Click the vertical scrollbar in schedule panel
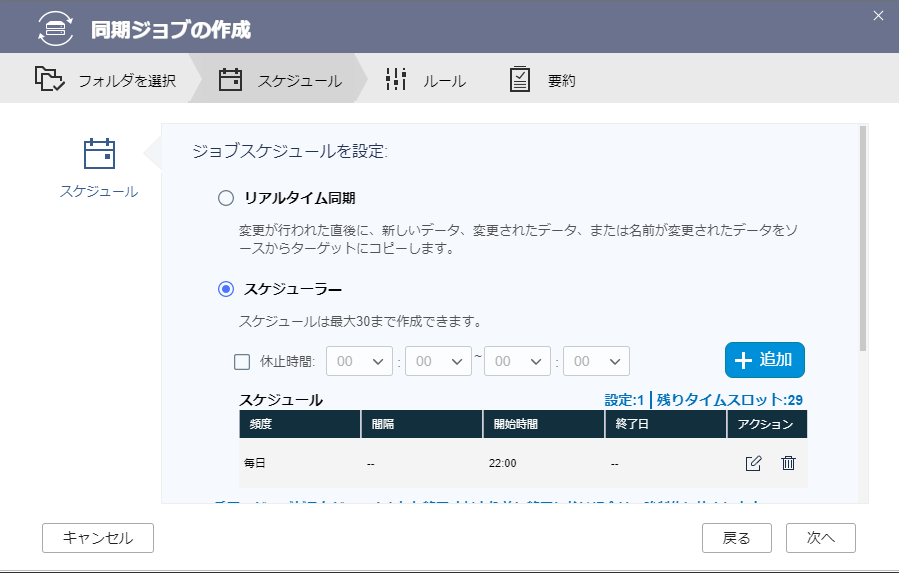Image resolution: width=899 pixels, height=573 pixels. (x=862, y=240)
